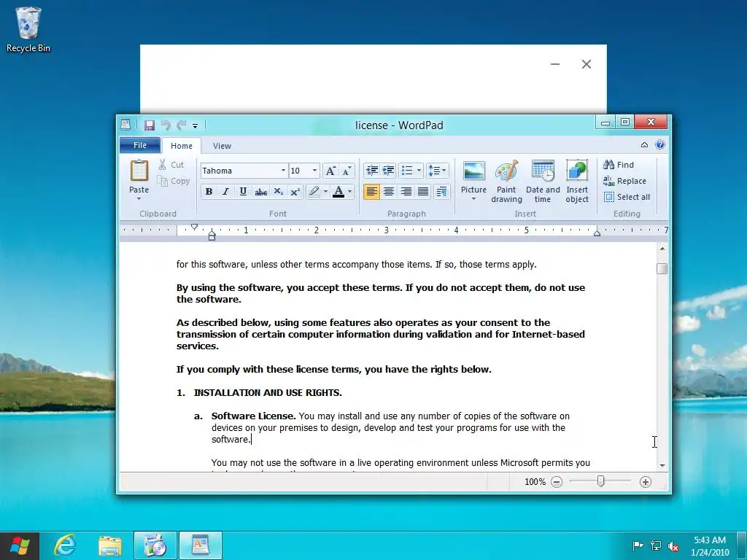747x560 pixels.
Task: Open the Tahoma font family dropdown
Action: pyautogui.click(x=283, y=171)
